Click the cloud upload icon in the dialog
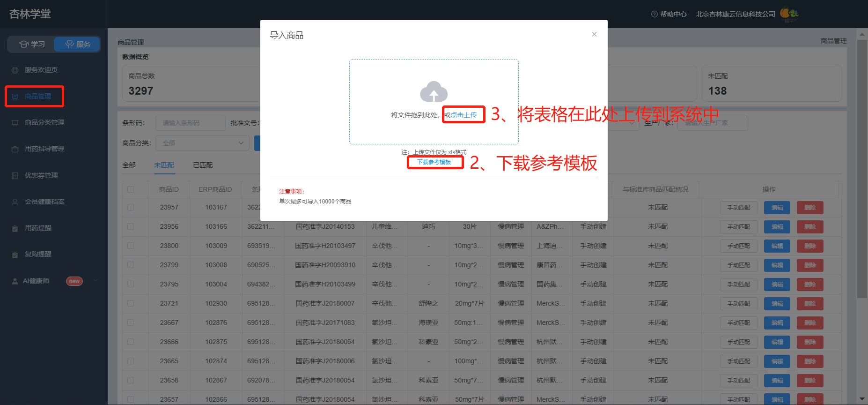The height and width of the screenshot is (405, 868). coord(434,91)
